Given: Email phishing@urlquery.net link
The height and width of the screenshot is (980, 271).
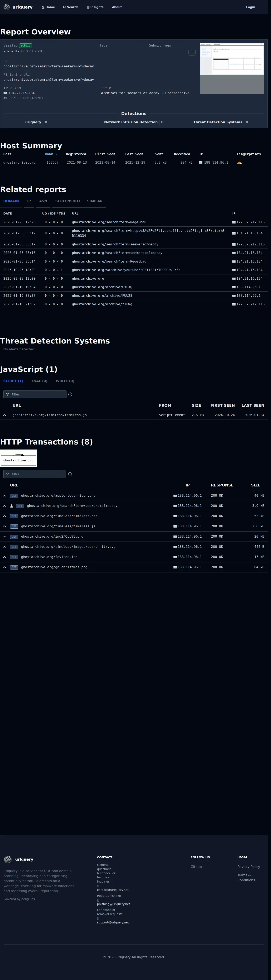Looking at the screenshot, I should point(113,904).
